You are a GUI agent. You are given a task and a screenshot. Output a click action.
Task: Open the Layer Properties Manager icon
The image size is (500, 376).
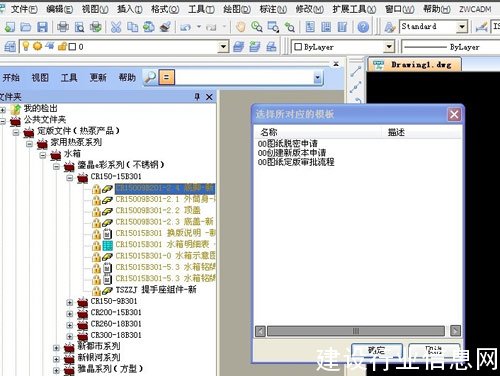(10, 47)
